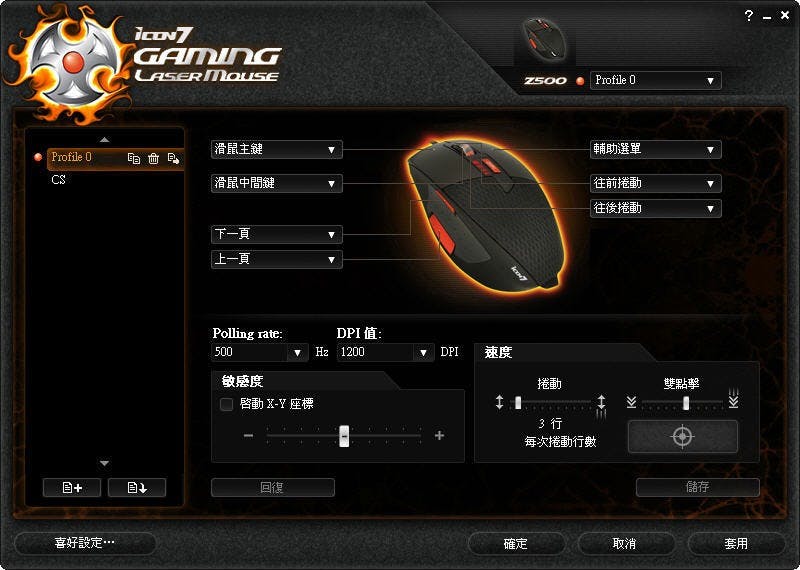This screenshot has height=570, width=800.
Task: Click the 雙點擊 double-click speed slider handle
Action: tap(686, 403)
